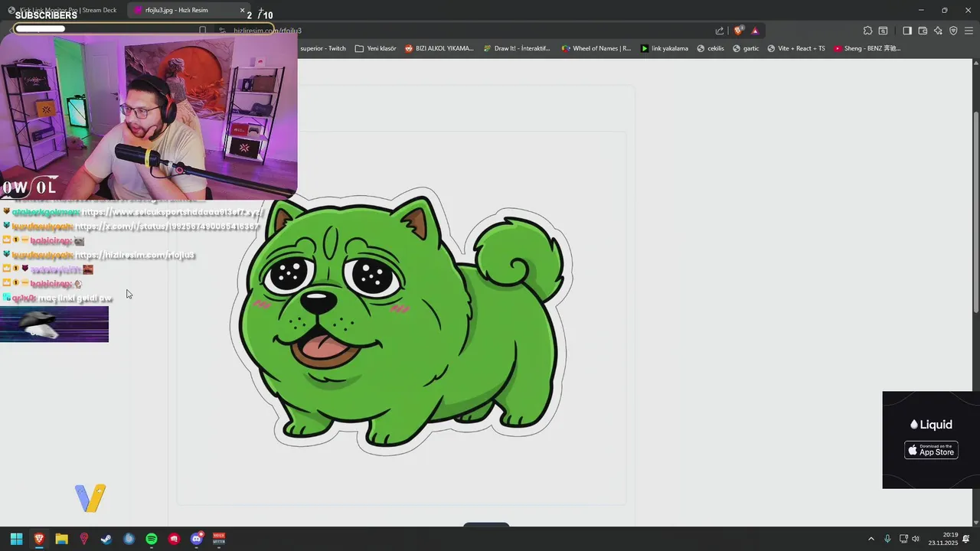
Task: Open the browser extensions puzzle icon
Action: pos(867,31)
